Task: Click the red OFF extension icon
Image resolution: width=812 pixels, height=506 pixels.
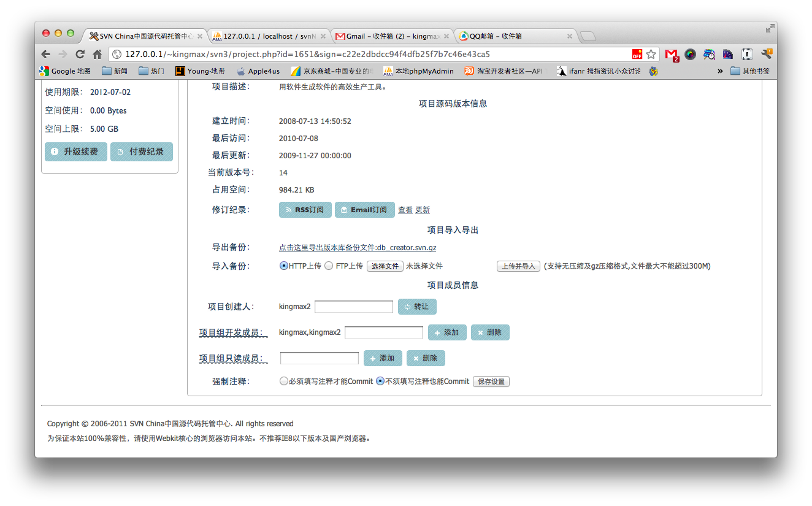Action: 637,54
